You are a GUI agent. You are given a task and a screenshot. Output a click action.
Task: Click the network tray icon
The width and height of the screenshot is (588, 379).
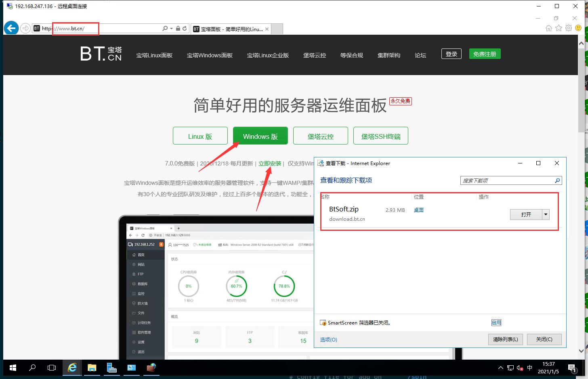(510, 368)
